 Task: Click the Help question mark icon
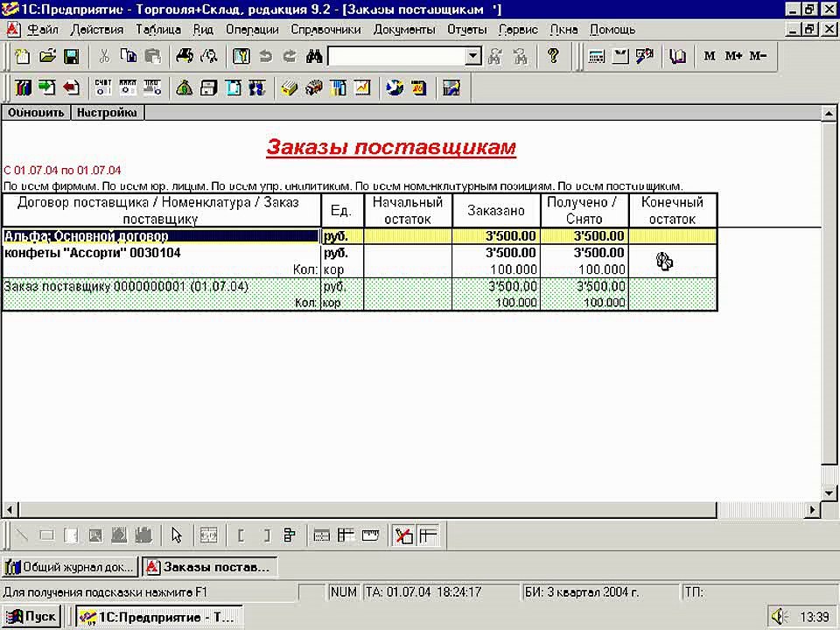click(x=553, y=56)
